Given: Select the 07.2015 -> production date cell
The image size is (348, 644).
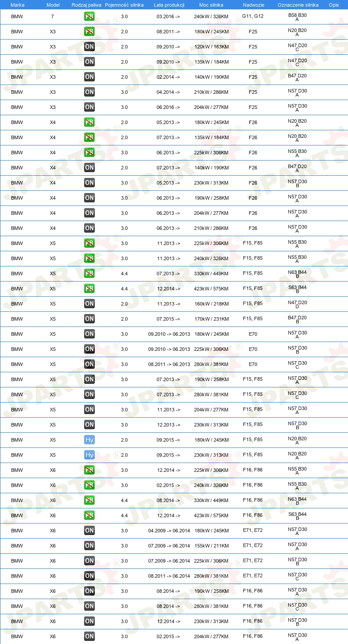Looking at the screenshot, I should point(169,319).
